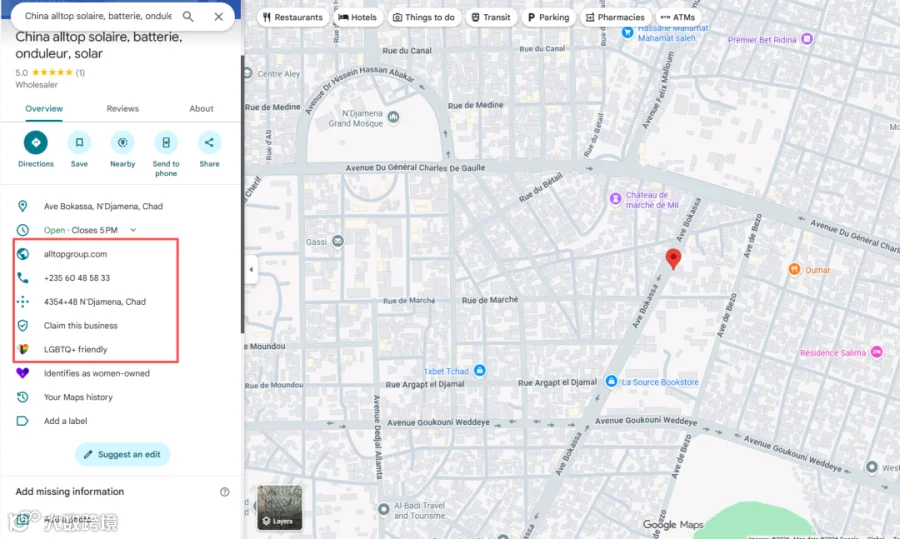Click Centre Aley marker
900x539 pixels.
248,73
